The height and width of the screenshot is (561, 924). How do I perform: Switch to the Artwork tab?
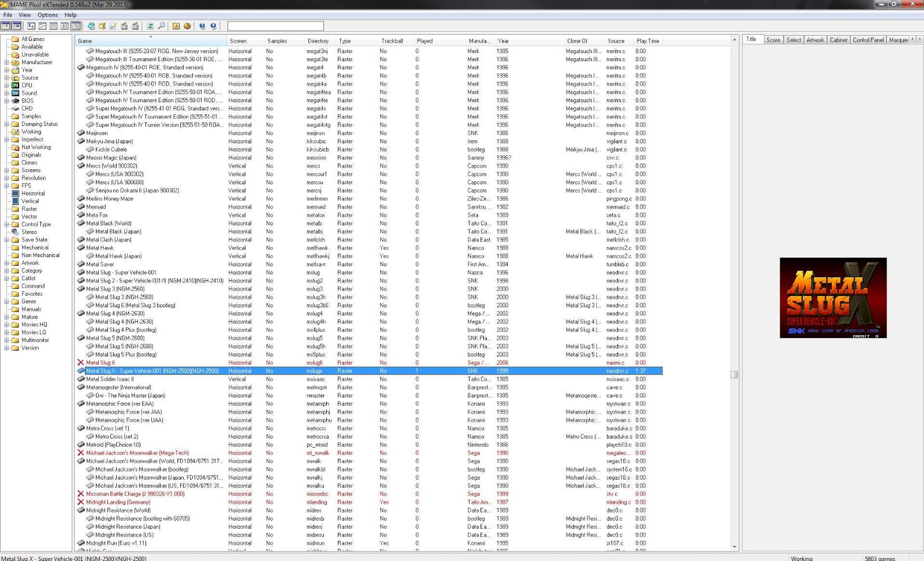(815, 40)
